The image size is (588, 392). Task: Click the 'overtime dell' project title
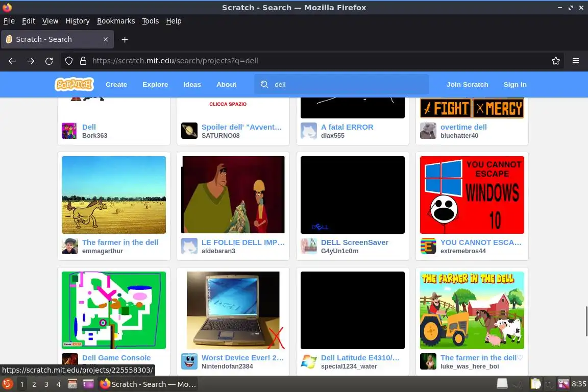(463, 127)
